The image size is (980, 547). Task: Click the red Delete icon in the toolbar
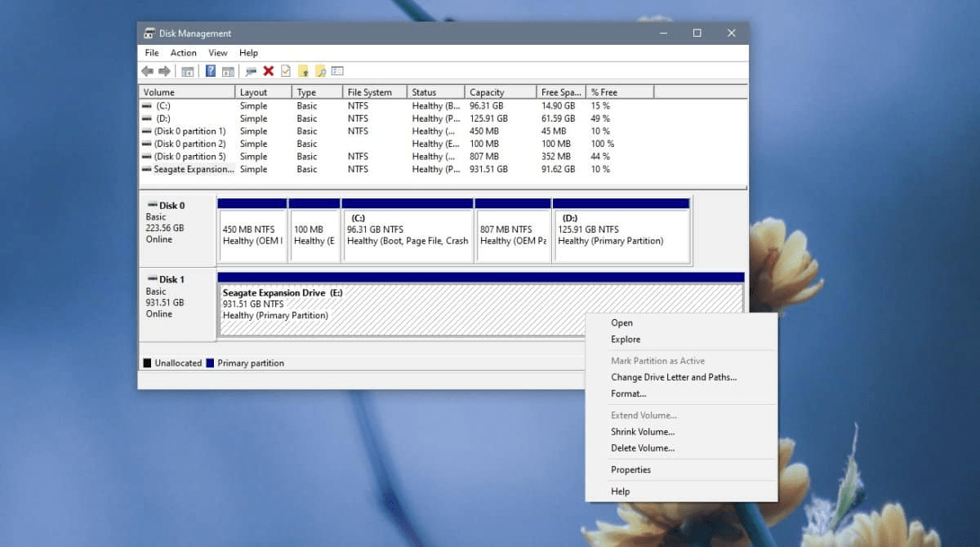(x=269, y=71)
